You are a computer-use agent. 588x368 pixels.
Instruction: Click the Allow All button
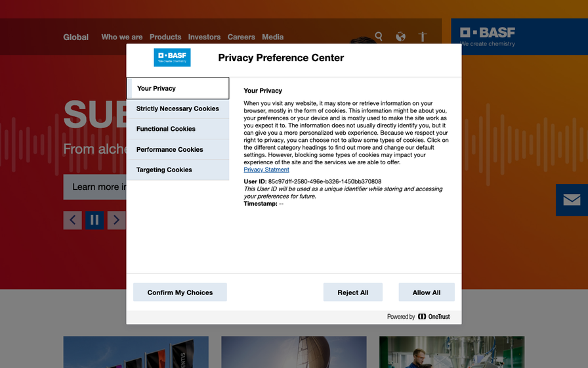tap(427, 292)
